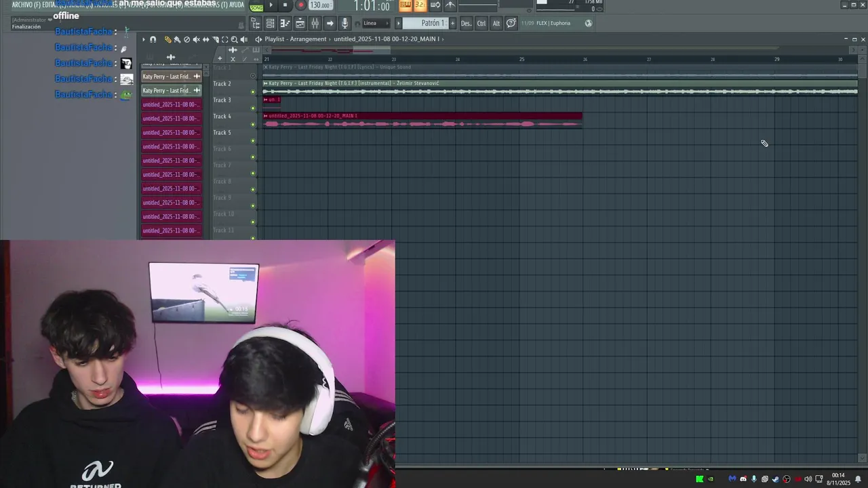Screen dimensions: 868x488
Task: Toggle Track 1 mute LED
Action: tap(253, 76)
